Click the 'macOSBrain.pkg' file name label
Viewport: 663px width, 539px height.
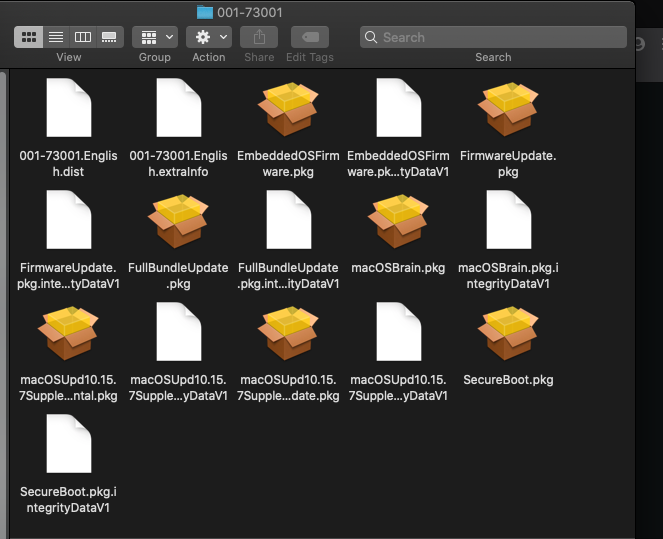click(398, 268)
